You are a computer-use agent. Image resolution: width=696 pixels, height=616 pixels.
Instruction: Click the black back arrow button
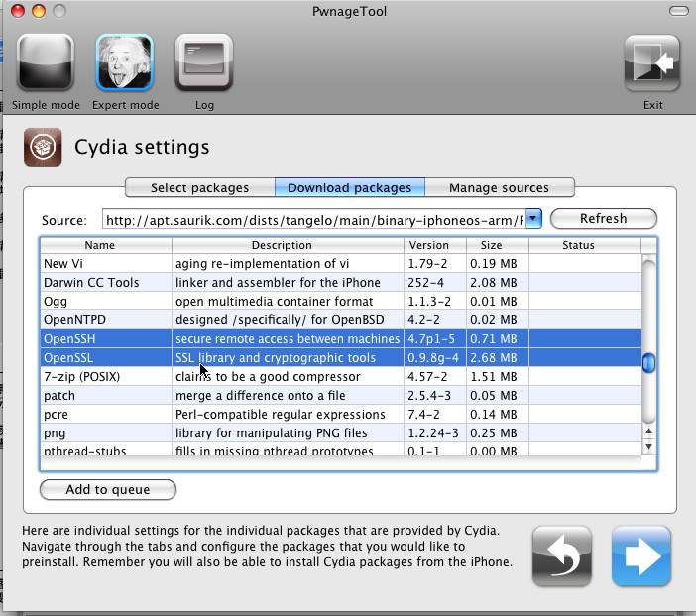[562, 556]
